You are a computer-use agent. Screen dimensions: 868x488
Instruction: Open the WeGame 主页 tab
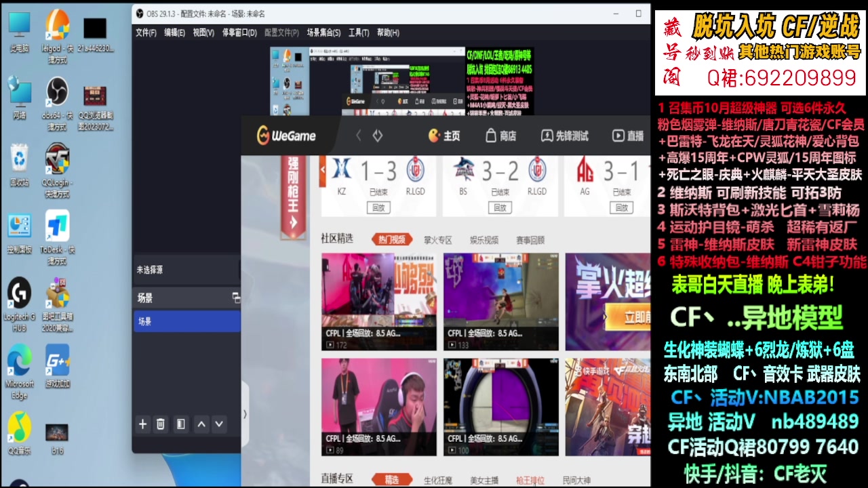444,136
